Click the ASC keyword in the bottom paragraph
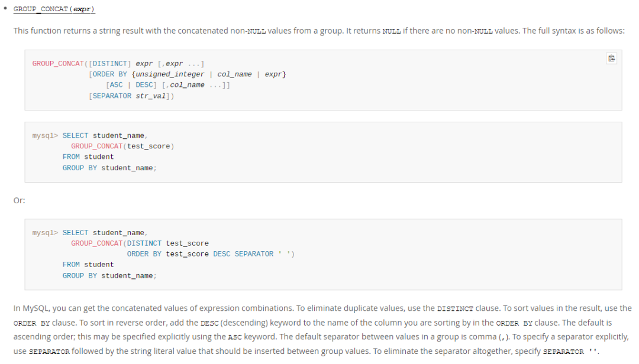Screen dimensions: 639x364 [236, 337]
